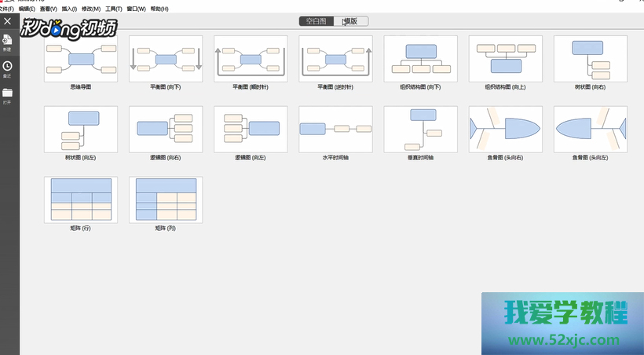Click the 新建 (New) sidebar icon
This screenshot has width=644, height=355.
pyautogui.click(x=7, y=41)
